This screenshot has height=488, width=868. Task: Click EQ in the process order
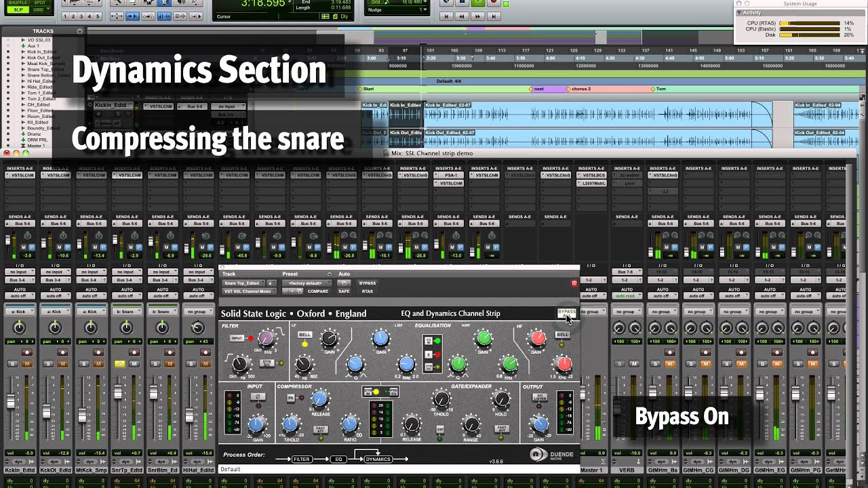tap(338, 459)
